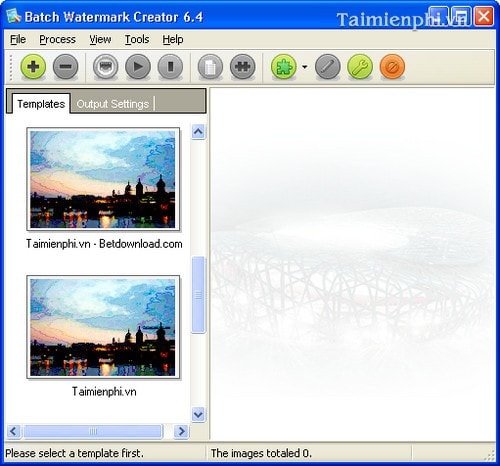This screenshot has height=466, width=500.
Task: Click the template list scroll down arrow
Action: [198, 415]
